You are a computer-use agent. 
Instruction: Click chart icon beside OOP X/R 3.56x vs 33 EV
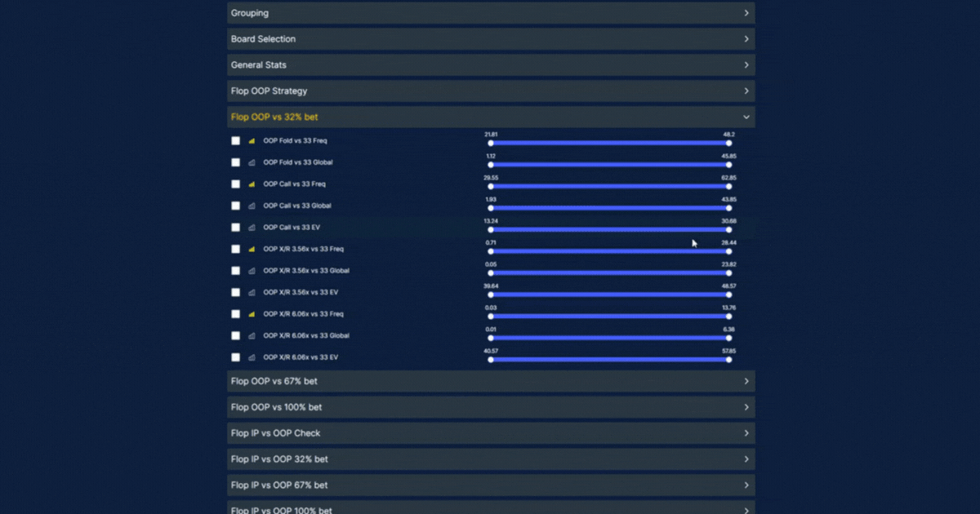coord(252,292)
